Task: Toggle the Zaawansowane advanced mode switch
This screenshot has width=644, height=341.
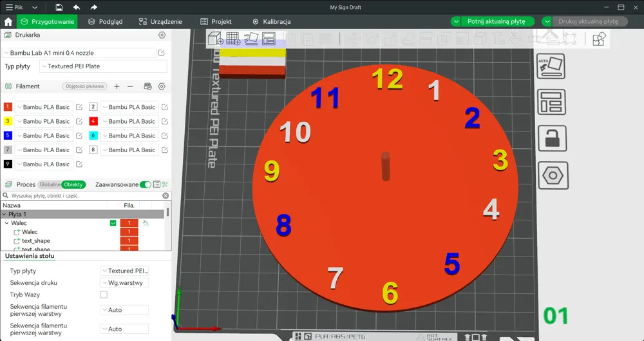Action: 146,184
